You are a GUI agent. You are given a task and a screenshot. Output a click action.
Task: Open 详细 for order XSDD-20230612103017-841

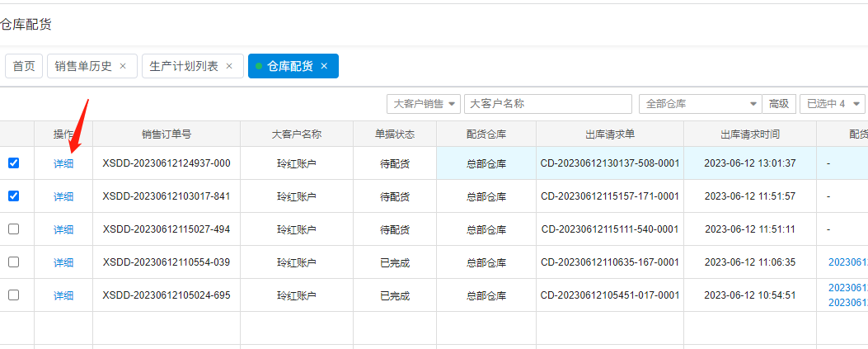pyautogui.click(x=63, y=196)
